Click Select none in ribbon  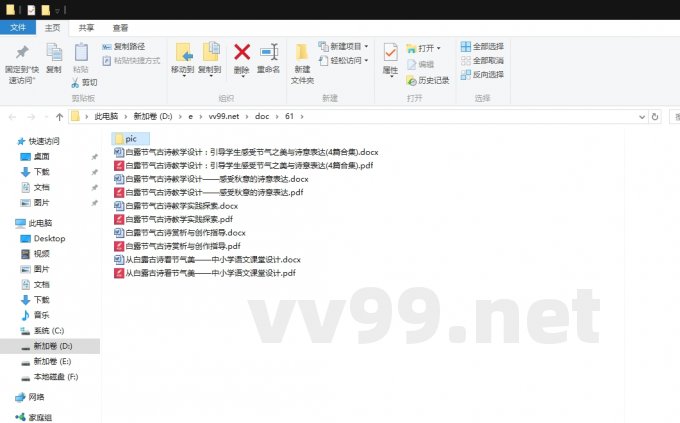pyautogui.click(x=482, y=60)
